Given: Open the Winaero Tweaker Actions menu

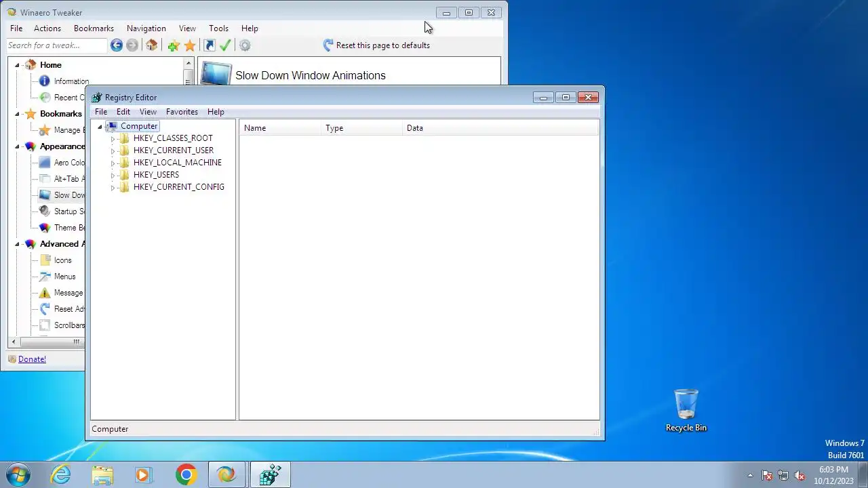Looking at the screenshot, I should [x=47, y=28].
